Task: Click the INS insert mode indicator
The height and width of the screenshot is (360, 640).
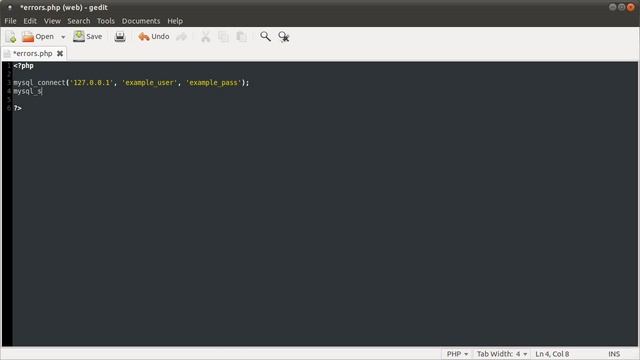Action: tap(614, 354)
